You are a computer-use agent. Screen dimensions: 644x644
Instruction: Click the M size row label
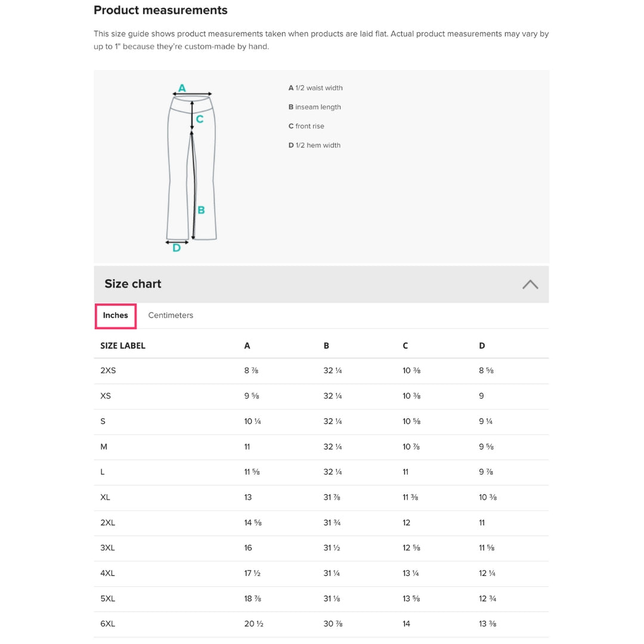tap(104, 447)
